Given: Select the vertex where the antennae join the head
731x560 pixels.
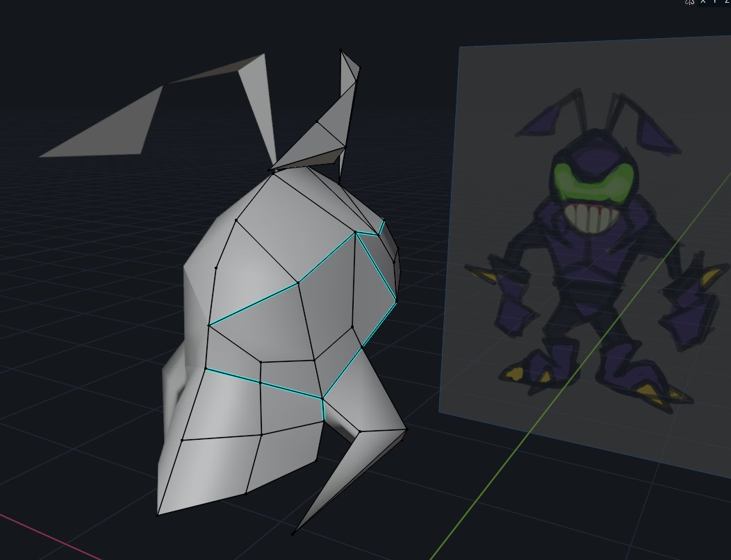Looking at the screenshot, I should pos(271,170).
